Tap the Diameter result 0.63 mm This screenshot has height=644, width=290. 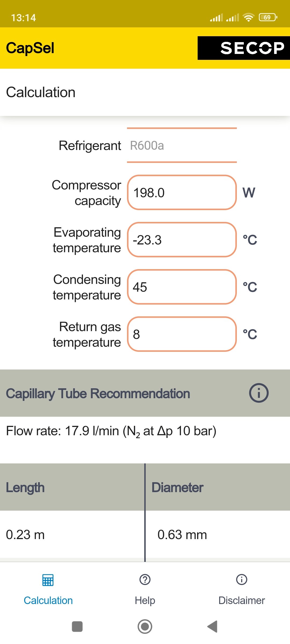coord(182,535)
